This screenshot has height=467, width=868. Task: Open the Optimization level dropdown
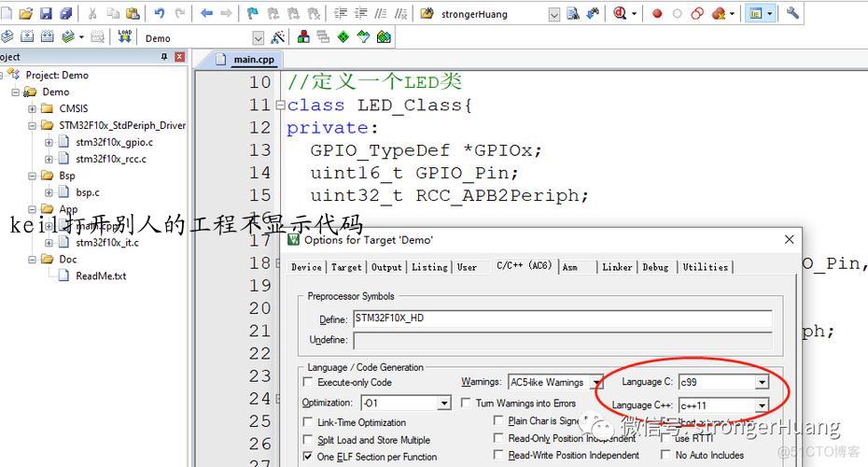(x=444, y=403)
